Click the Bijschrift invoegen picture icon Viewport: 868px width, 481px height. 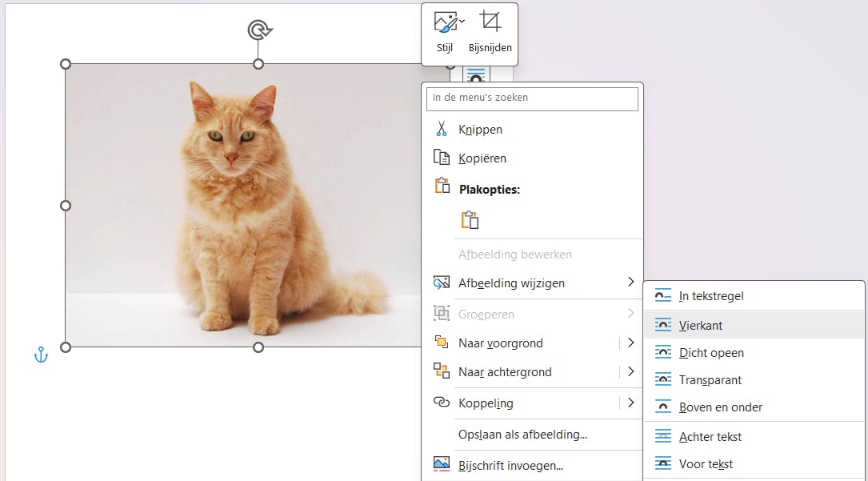441,464
